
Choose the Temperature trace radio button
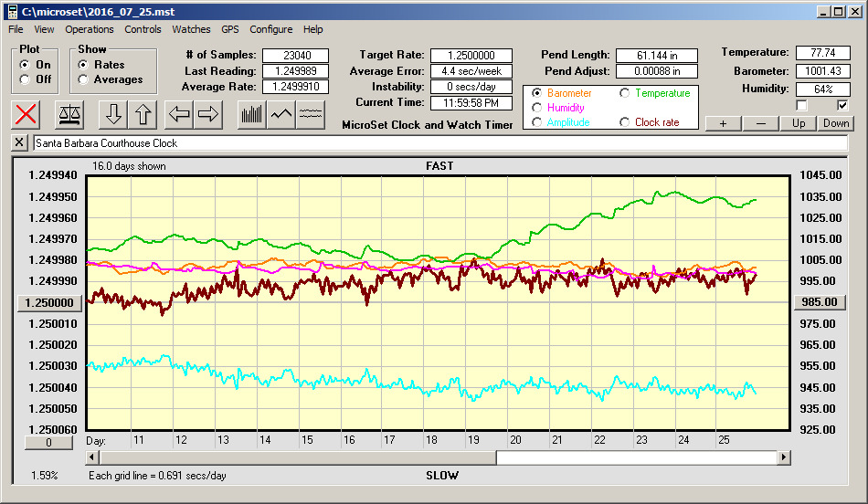(626, 93)
